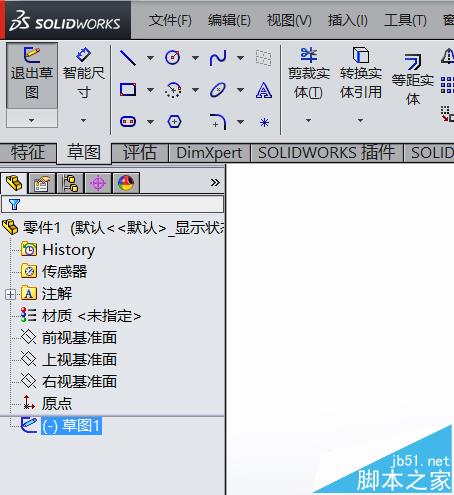Open the DimXpertManager tab icon
The image size is (454, 495).
tap(98, 183)
